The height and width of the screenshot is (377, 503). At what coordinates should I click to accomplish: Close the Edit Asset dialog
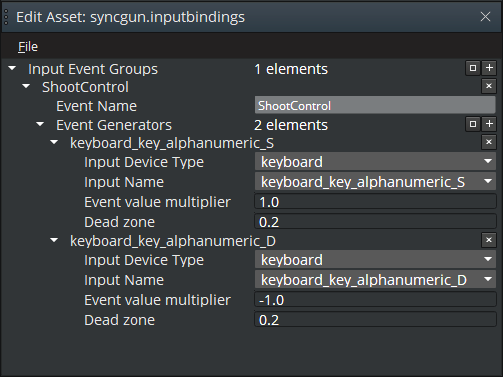[485, 16]
